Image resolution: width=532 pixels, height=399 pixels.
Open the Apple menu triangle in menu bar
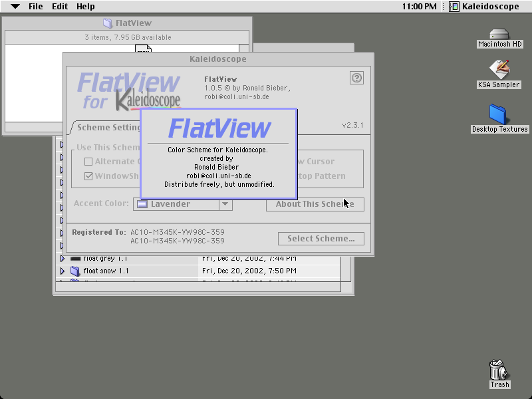(15, 6)
